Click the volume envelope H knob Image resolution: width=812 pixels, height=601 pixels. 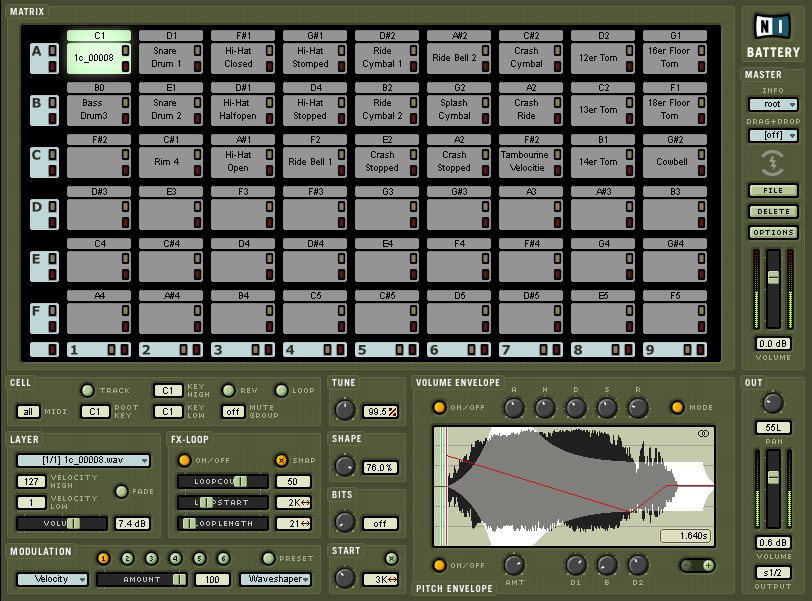click(545, 408)
